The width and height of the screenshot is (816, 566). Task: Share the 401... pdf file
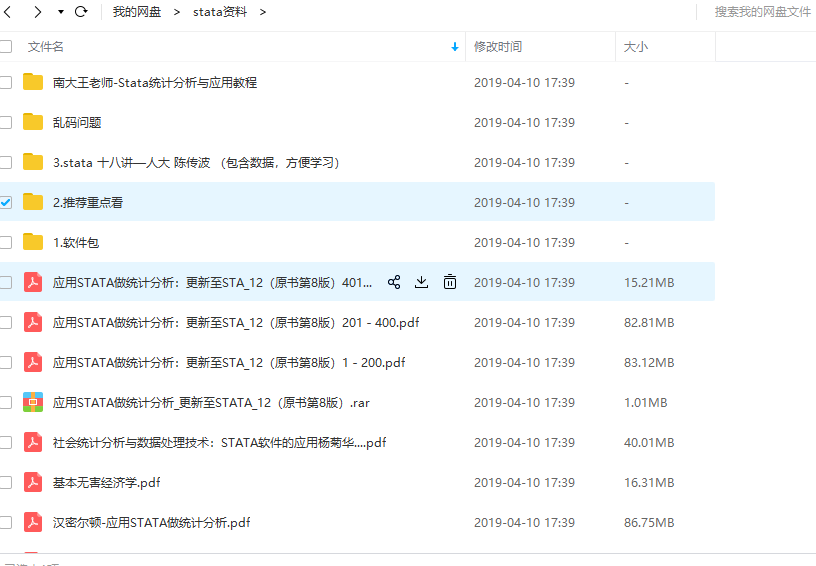tap(394, 282)
